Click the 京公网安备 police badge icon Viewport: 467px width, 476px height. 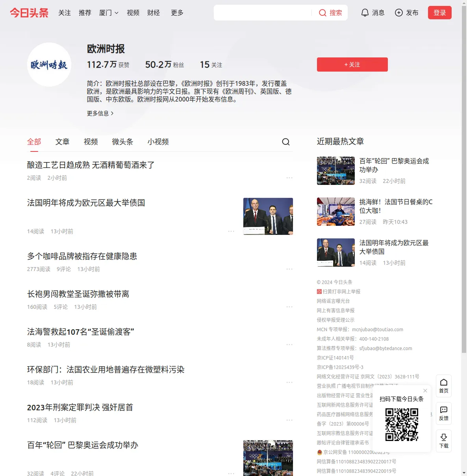point(320,452)
